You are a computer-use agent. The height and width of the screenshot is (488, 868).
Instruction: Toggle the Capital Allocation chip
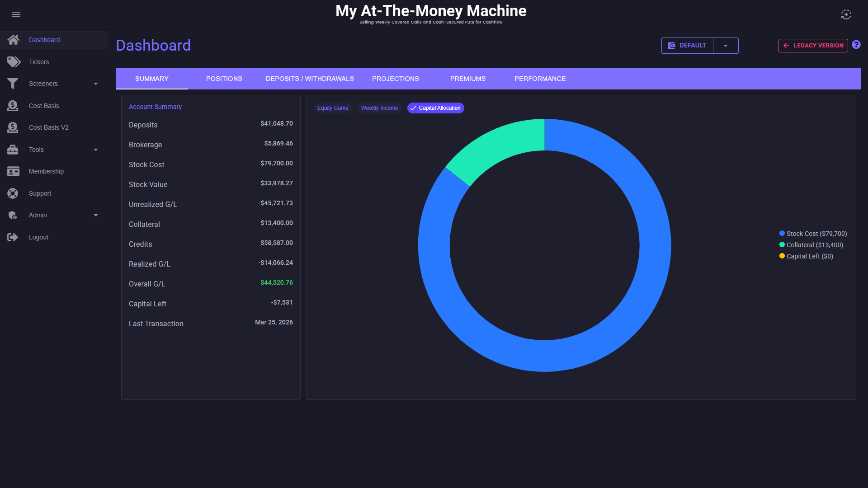(x=436, y=108)
